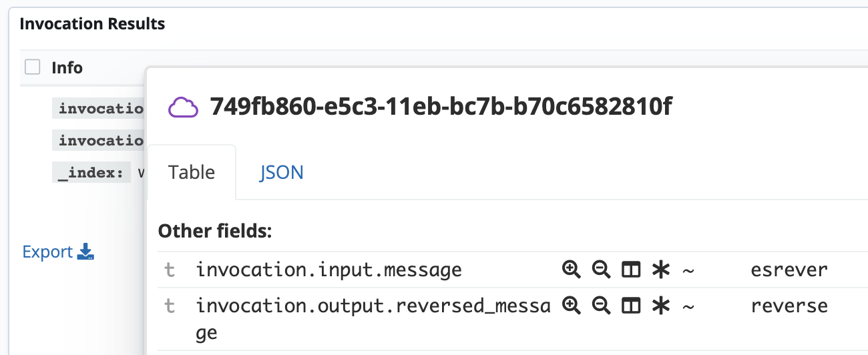This screenshot has width=868, height=355.
Task: Switch to the JSON tab
Action: (281, 172)
